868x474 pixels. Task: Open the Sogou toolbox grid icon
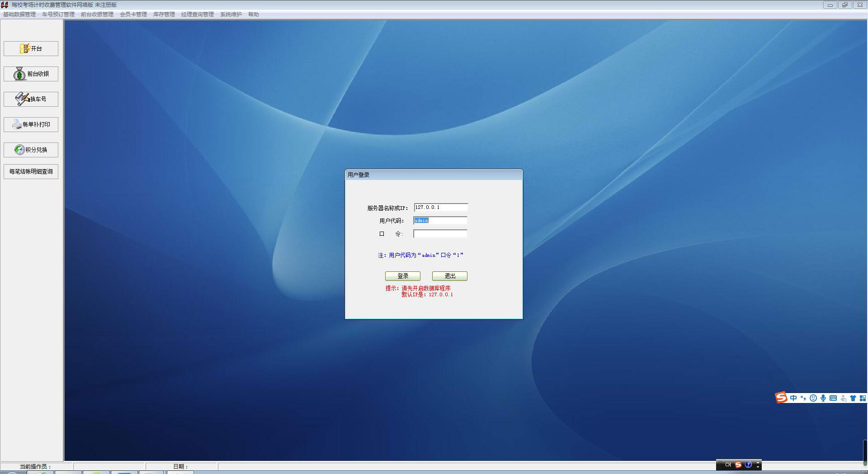tap(863, 398)
